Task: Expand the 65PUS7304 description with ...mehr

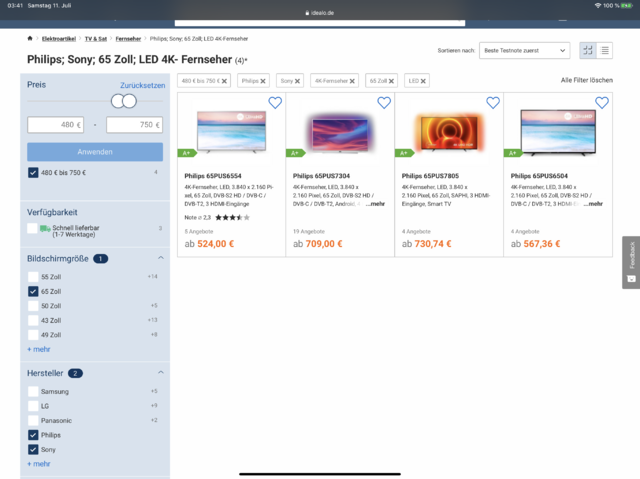Action: pos(375,204)
